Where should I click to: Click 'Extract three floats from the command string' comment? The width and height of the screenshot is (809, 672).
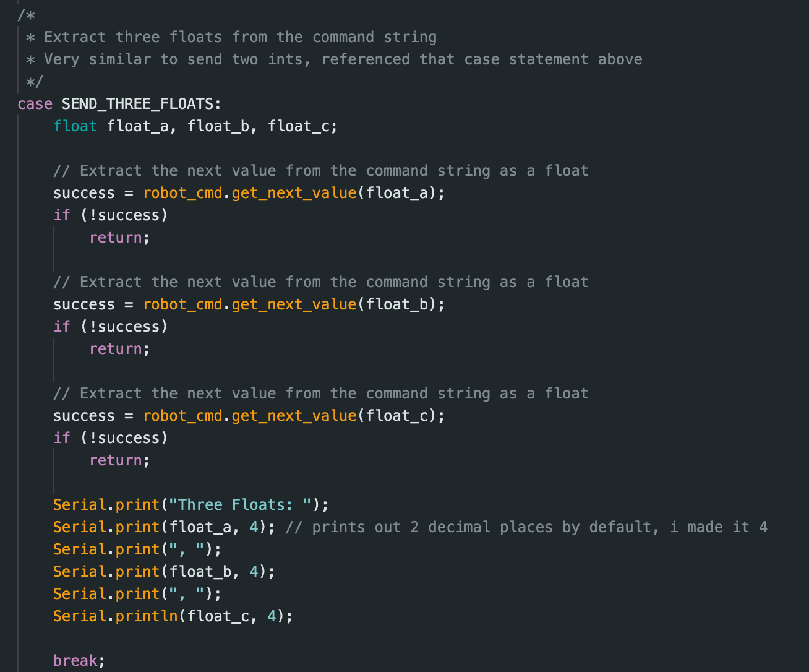(240, 37)
